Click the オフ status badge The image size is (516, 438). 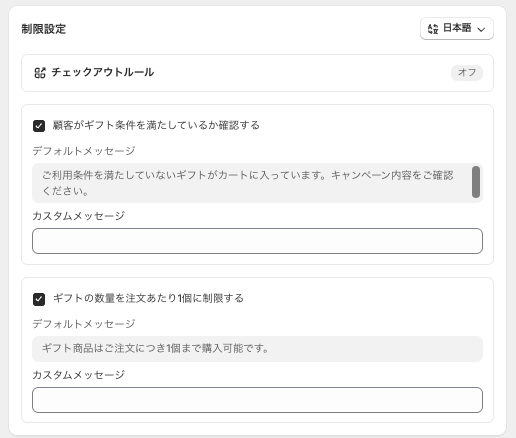click(x=467, y=72)
